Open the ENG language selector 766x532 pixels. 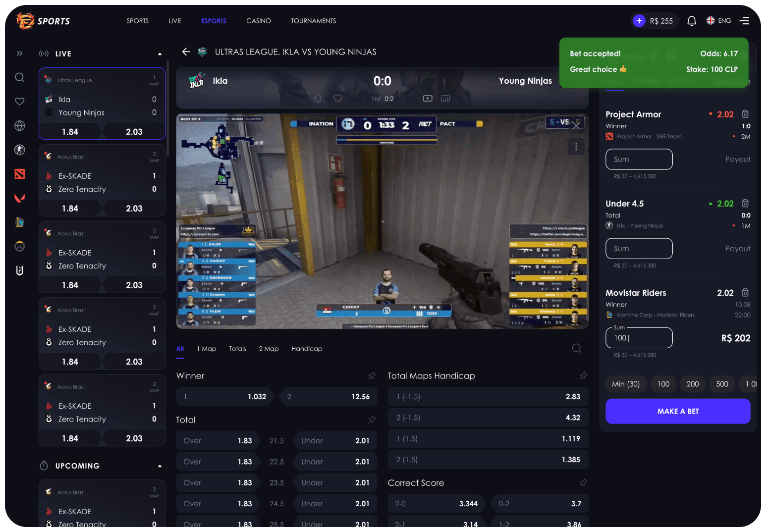coord(719,21)
